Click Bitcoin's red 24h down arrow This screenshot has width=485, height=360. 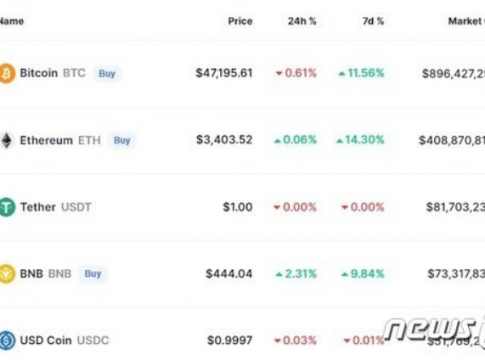pyautogui.click(x=279, y=73)
